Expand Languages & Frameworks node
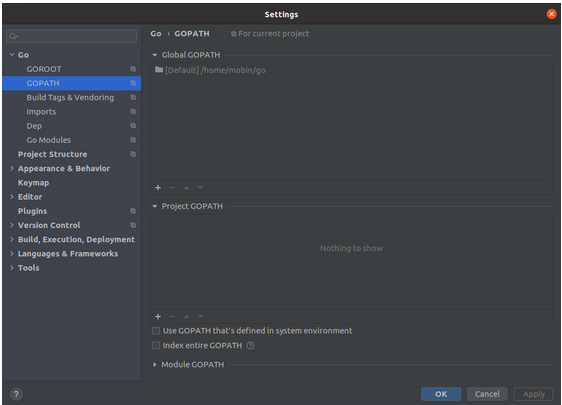This screenshot has height=405, width=562. pyautogui.click(x=12, y=253)
